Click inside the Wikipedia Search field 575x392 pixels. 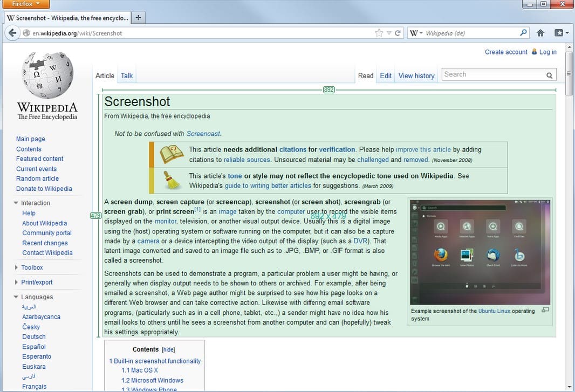(x=491, y=74)
